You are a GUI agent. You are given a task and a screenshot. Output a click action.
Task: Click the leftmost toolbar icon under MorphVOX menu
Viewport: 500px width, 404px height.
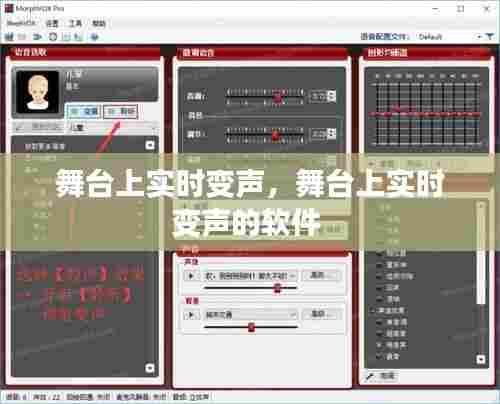coord(9,37)
